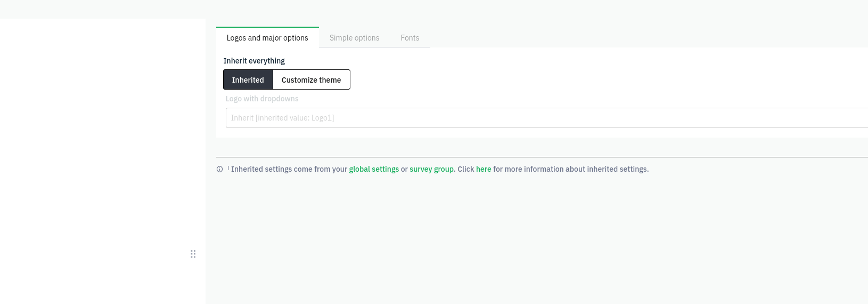Click the footnote marker before 'Inherited settings'
Image resolution: width=868 pixels, height=304 pixels.
(228, 167)
